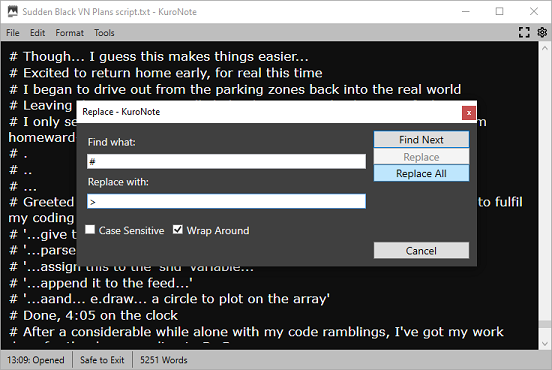This screenshot has width=552, height=370.
Task: Open the Format menu
Action: [69, 33]
